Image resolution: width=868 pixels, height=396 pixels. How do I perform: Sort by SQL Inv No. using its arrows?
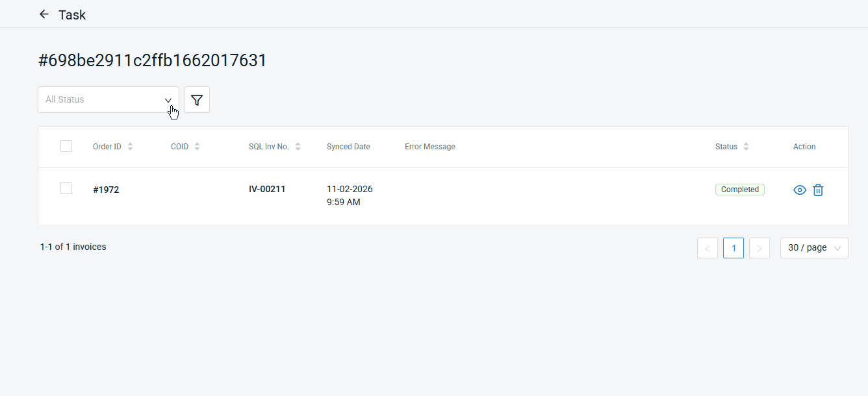click(298, 147)
